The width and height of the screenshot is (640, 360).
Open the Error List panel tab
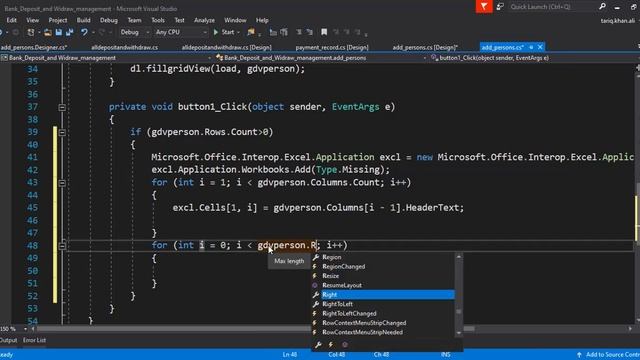coord(34,340)
